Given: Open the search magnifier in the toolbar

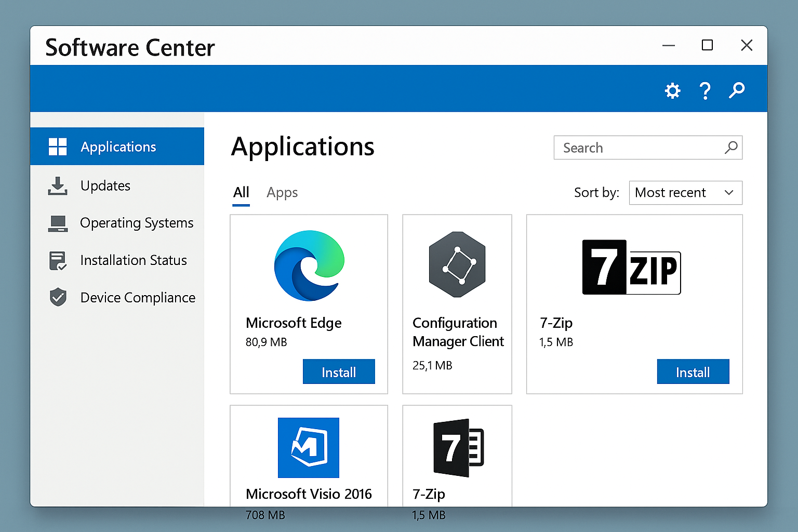Looking at the screenshot, I should click(737, 90).
